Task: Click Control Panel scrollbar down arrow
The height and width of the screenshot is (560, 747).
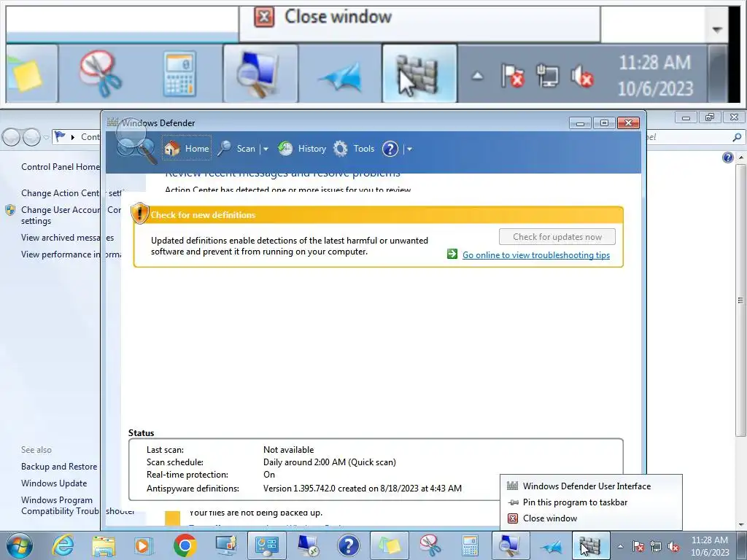Action: pyautogui.click(x=740, y=525)
